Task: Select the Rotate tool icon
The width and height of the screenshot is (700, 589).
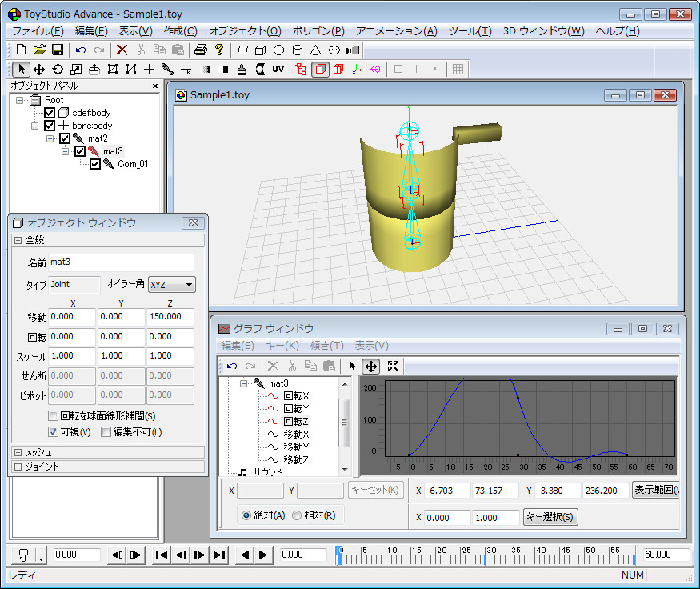Action: click(57, 70)
